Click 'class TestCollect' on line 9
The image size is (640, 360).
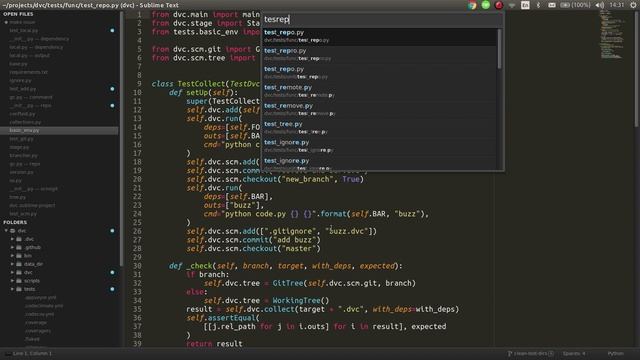188,84
